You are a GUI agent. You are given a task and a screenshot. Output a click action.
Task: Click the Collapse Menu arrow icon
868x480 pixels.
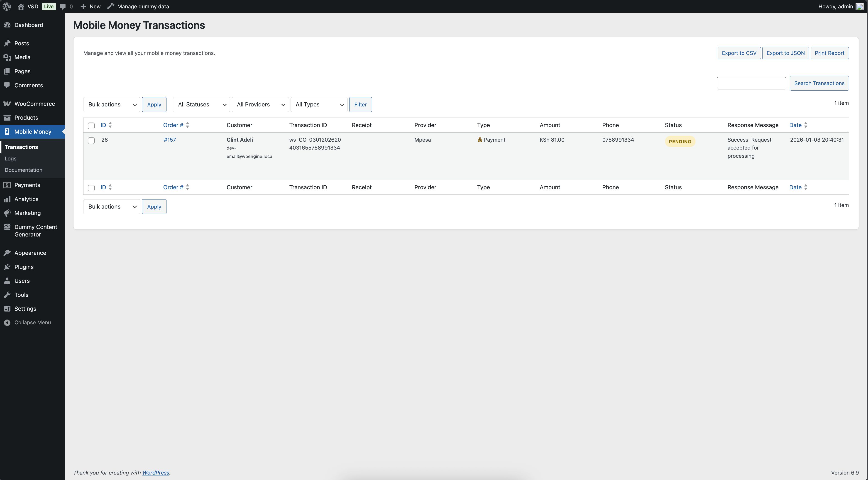click(x=7, y=322)
